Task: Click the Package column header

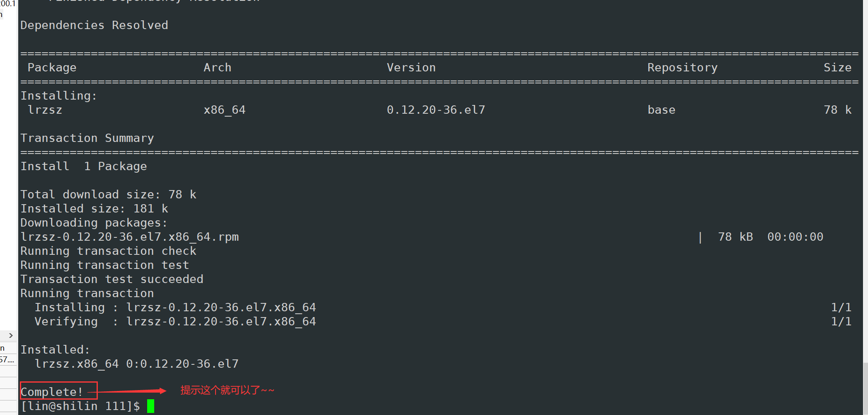Action: 52,68
